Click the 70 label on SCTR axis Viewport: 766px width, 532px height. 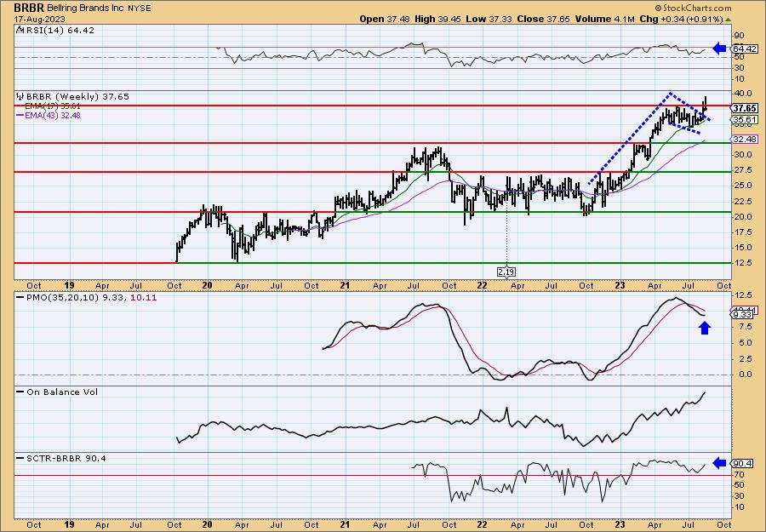(738, 474)
